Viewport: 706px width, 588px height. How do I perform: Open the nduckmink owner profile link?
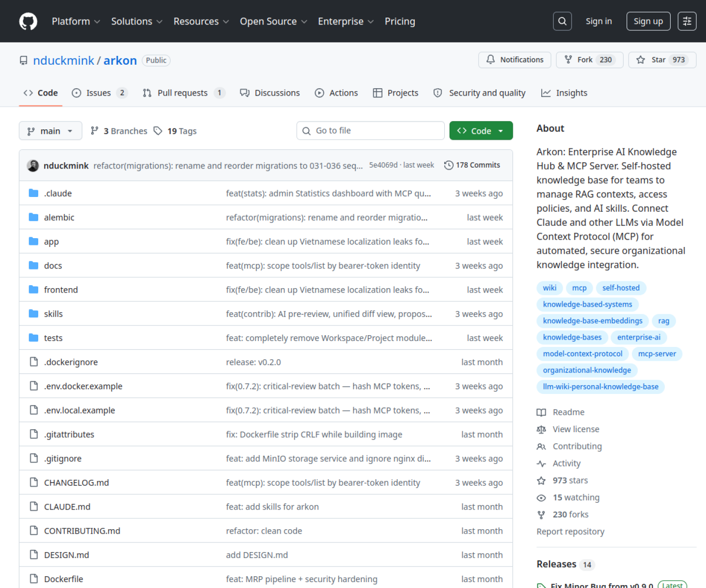click(x=63, y=60)
